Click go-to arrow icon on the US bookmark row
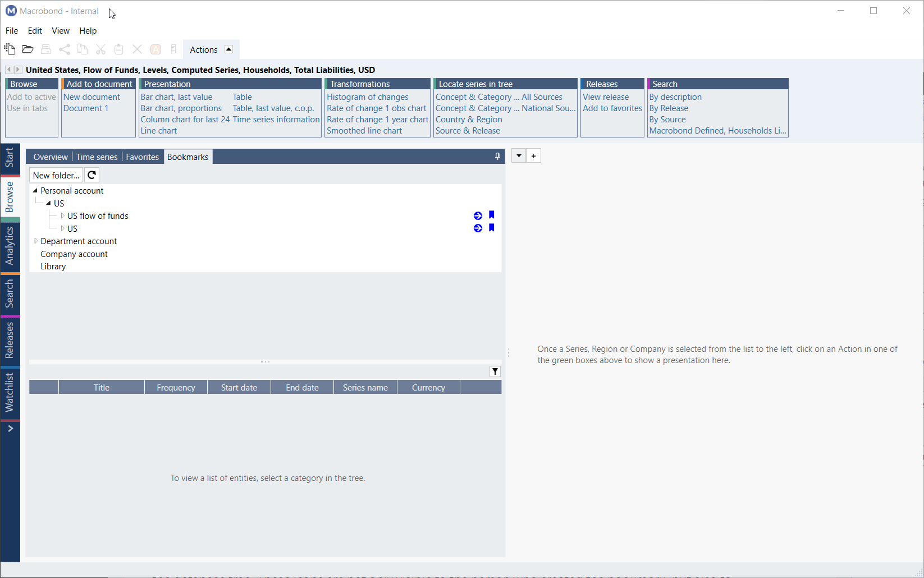Image resolution: width=924 pixels, height=578 pixels. (478, 228)
